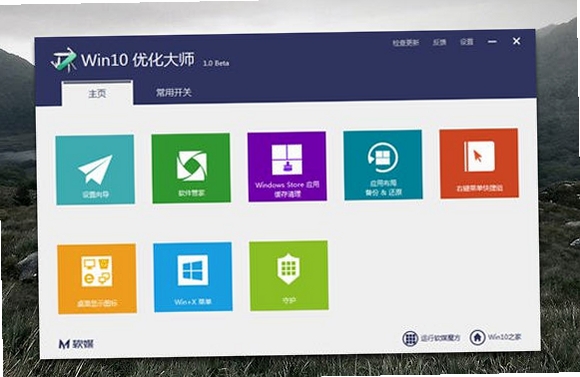Open the paper plane setup wizard tile
Image resolution: width=580 pixels, height=377 pixels.
click(x=95, y=169)
